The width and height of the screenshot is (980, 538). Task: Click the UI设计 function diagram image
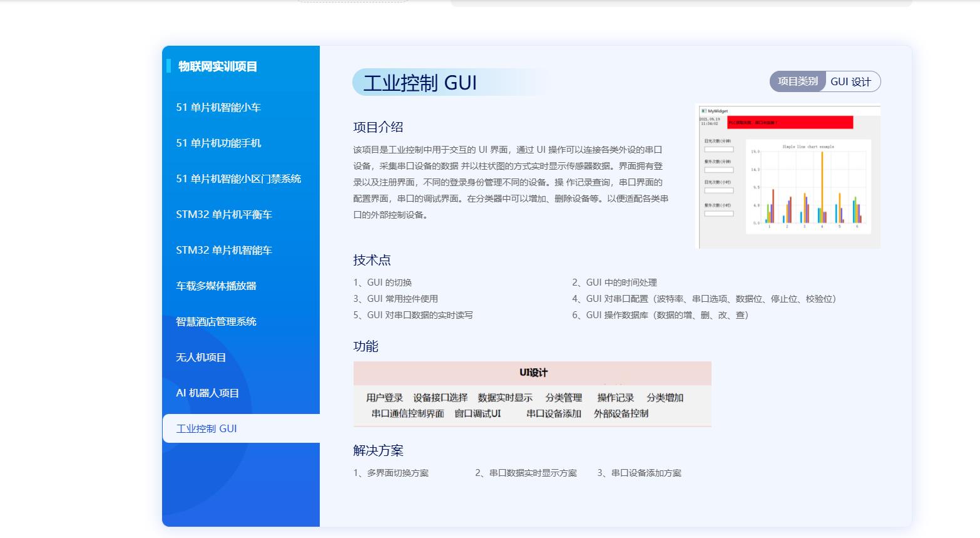click(x=532, y=394)
